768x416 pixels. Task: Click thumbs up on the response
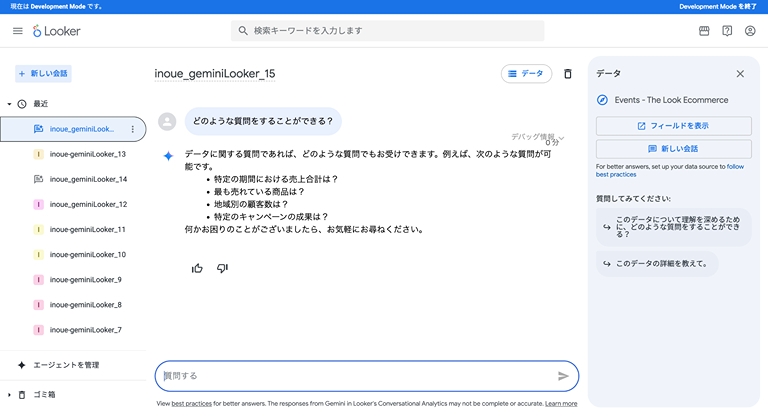[x=197, y=268]
